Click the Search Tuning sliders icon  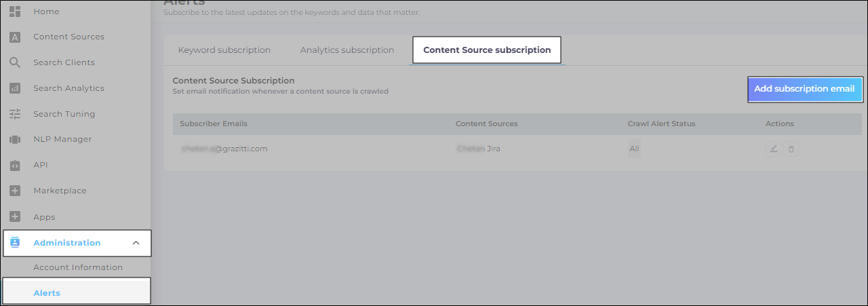[x=15, y=114]
